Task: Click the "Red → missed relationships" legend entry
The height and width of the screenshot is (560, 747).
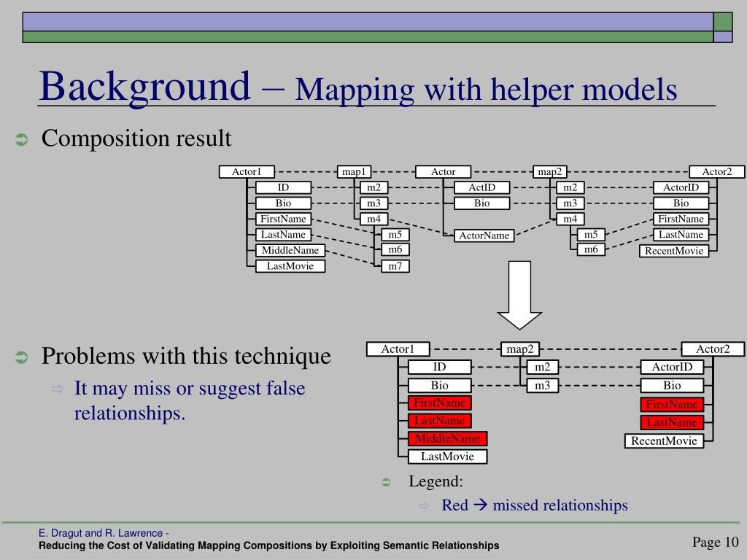Action: [535, 505]
